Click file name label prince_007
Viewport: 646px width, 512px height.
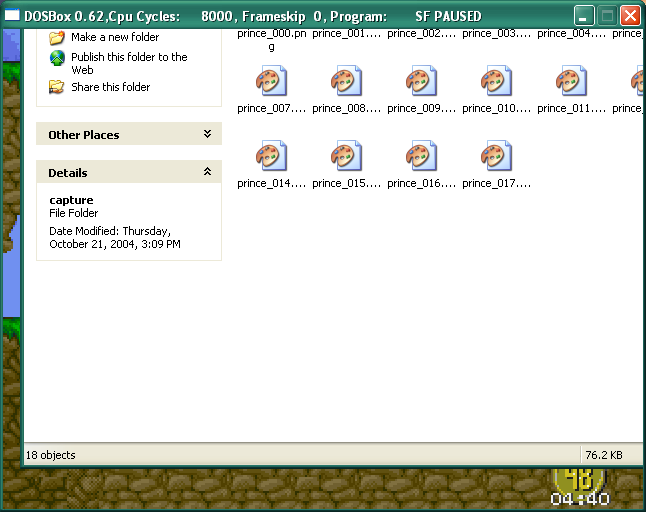point(272,108)
